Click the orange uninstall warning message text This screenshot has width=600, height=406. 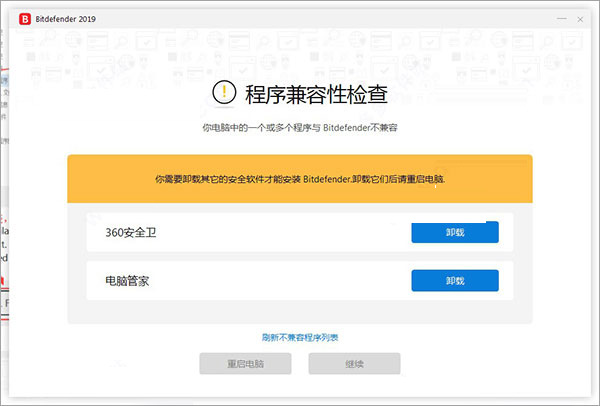pos(300,179)
